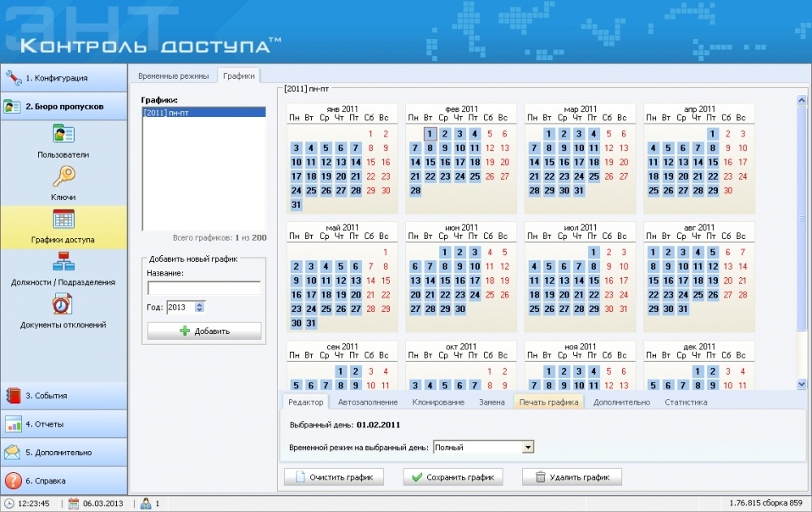Click the Удалить график button
Viewport: 812px width, 512px height.
click(x=572, y=477)
